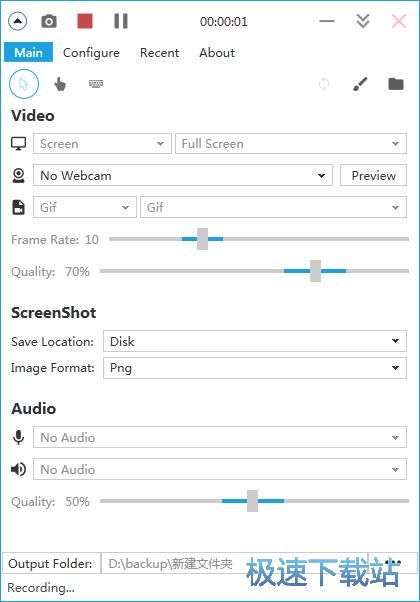The height and width of the screenshot is (602, 420).
Task: Click the double chevron down icon
Action: coord(363,21)
